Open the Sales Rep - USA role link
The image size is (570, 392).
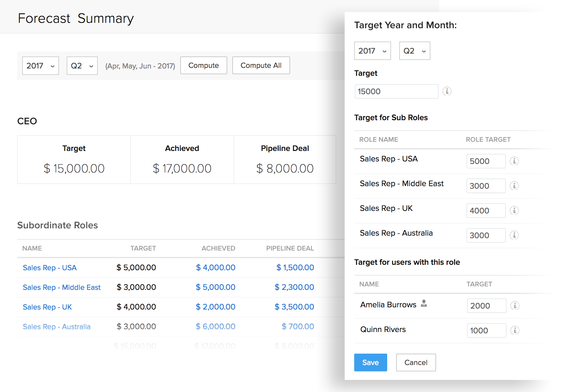click(50, 268)
